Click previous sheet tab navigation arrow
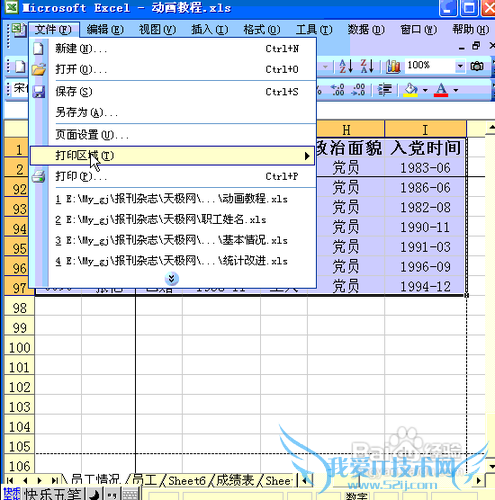 pyautogui.click(x=25, y=480)
